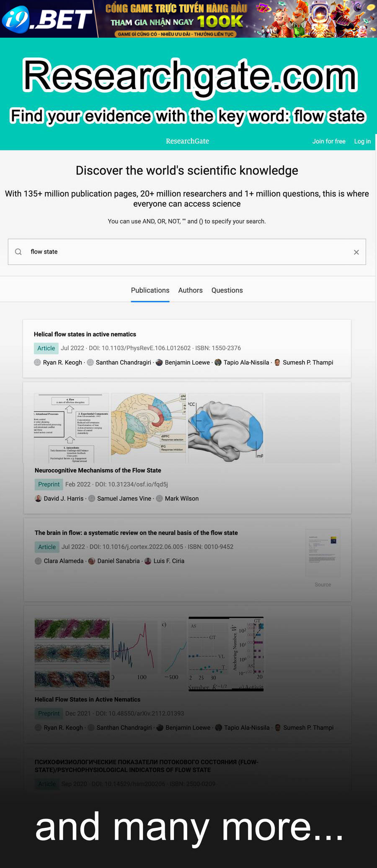Screen dimensions: 377x868
Task: Click Luis F. Ciria's avatar icon
Action: click(x=148, y=561)
